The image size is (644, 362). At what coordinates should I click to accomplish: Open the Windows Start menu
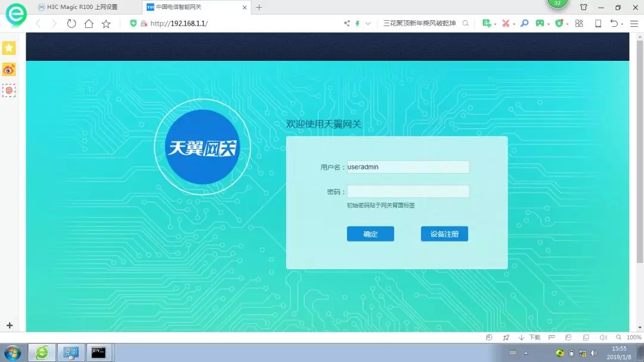13,352
